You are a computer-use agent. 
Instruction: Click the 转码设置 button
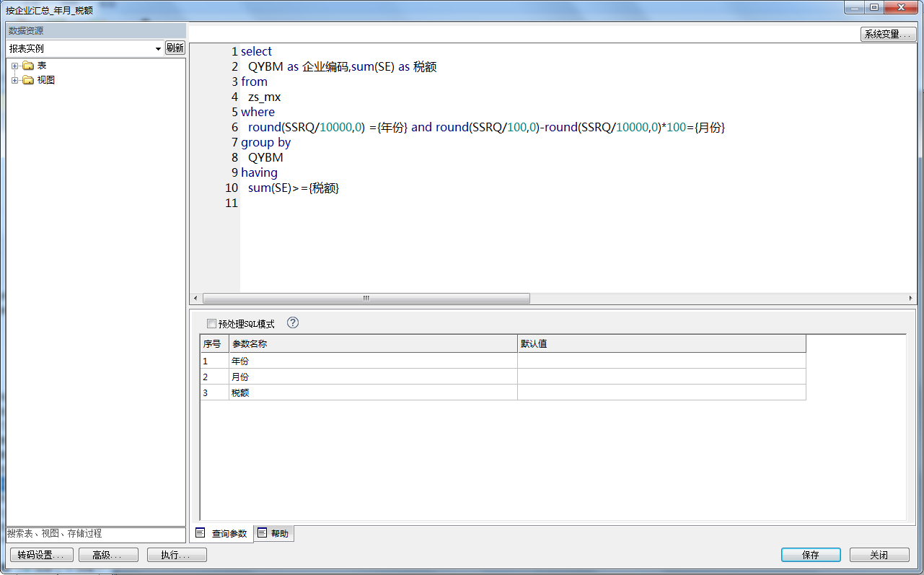pos(42,555)
